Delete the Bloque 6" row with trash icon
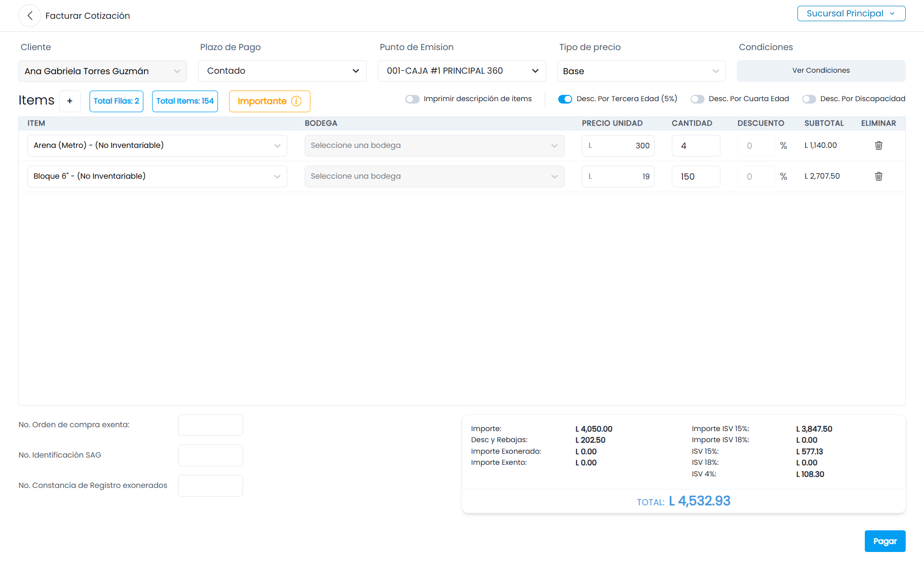This screenshot has width=924, height=578. coord(878,176)
